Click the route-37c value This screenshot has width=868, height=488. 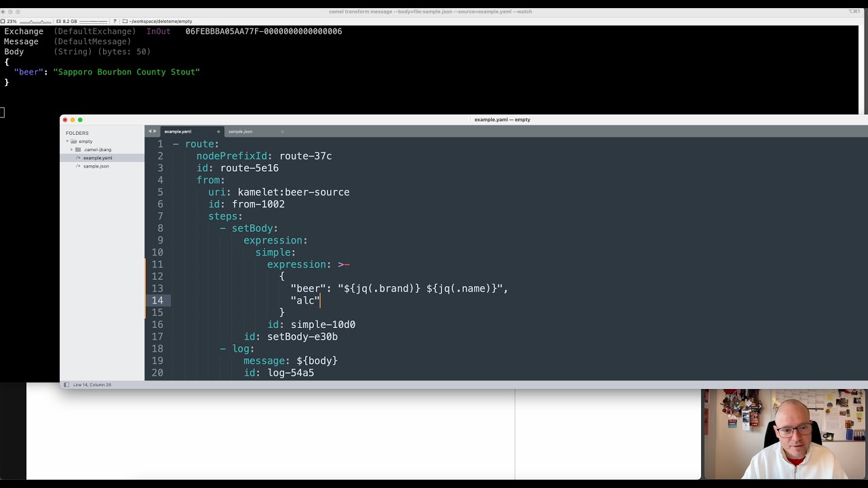306,156
